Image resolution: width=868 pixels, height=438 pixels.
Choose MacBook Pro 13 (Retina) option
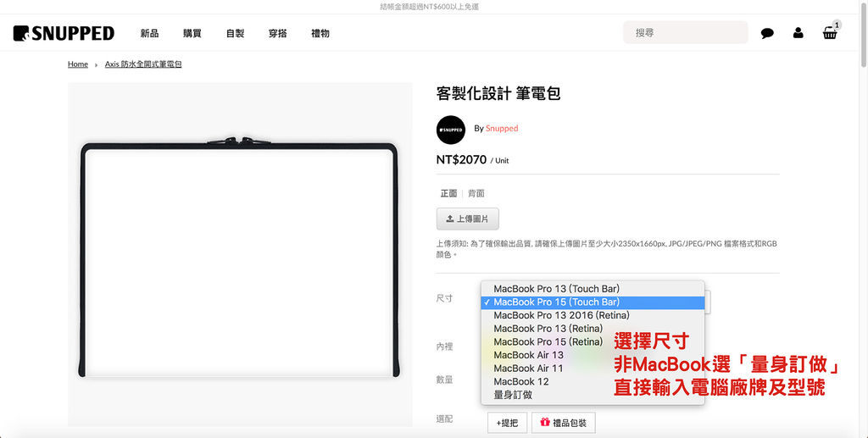(593, 329)
